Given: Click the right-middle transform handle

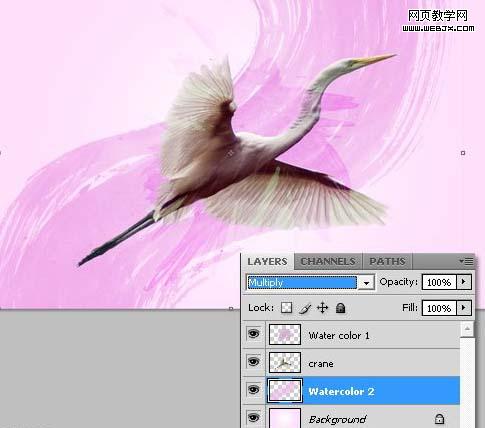Looking at the screenshot, I should click(463, 153).
